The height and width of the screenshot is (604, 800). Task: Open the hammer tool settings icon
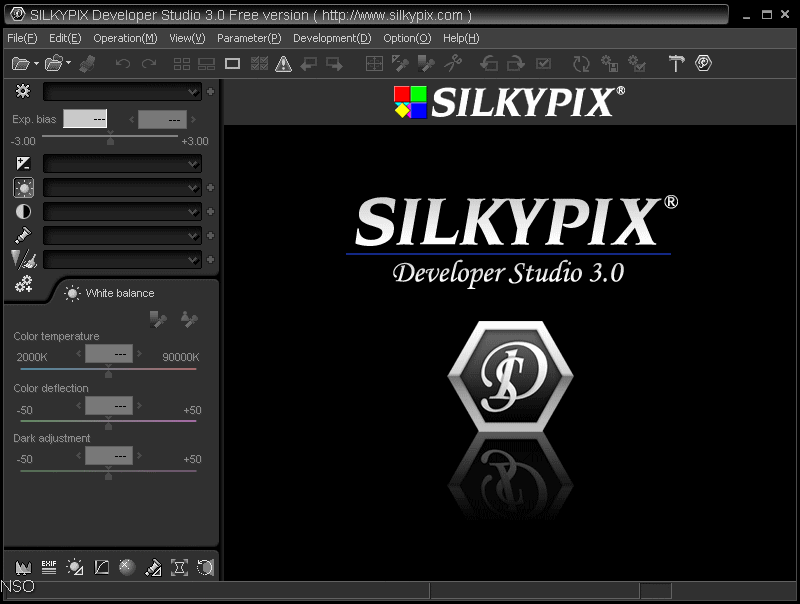point(677,64)
